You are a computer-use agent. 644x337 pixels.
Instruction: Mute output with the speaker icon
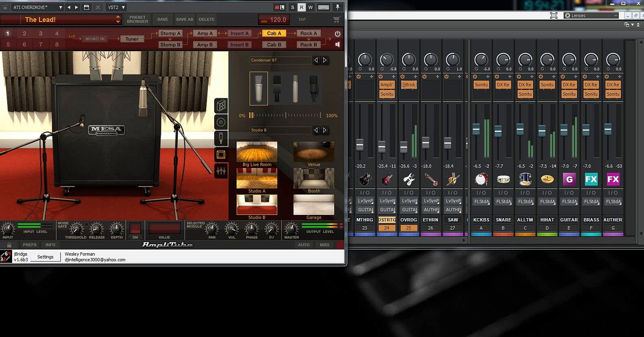[338, 44]
